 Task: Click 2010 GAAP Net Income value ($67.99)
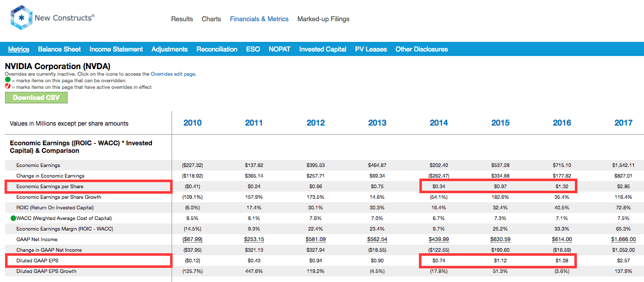point(192,240)
